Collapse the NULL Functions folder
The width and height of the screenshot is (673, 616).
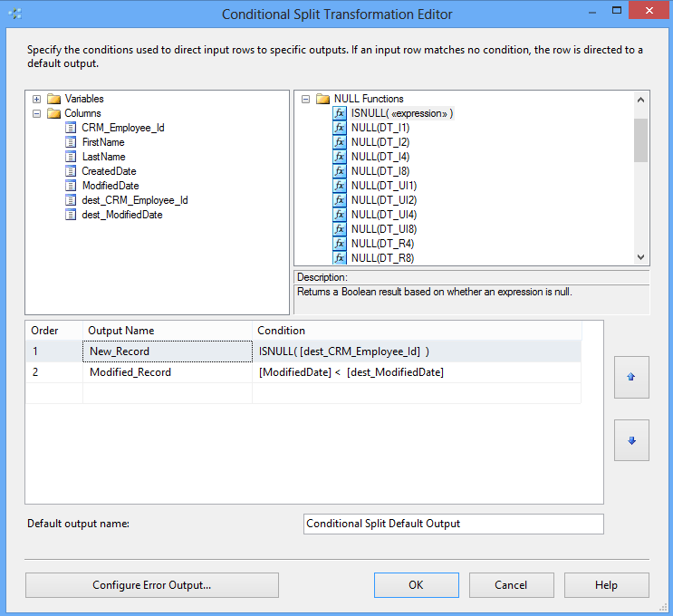pos(305,99)
